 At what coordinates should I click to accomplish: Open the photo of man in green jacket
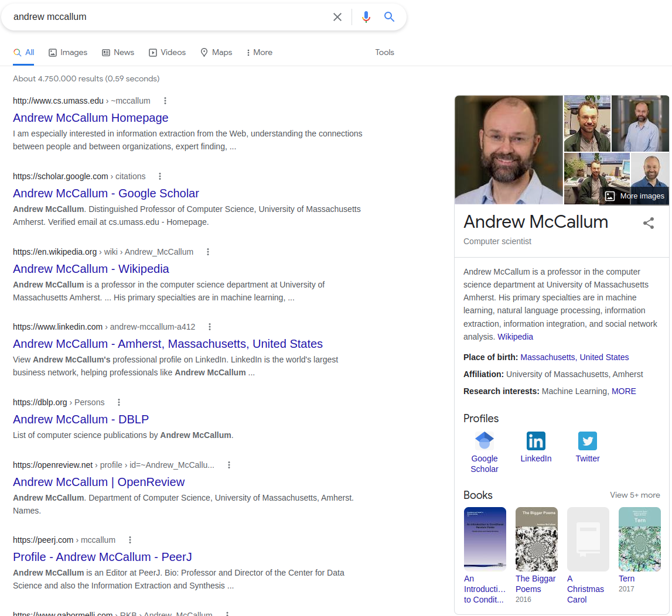587,124
